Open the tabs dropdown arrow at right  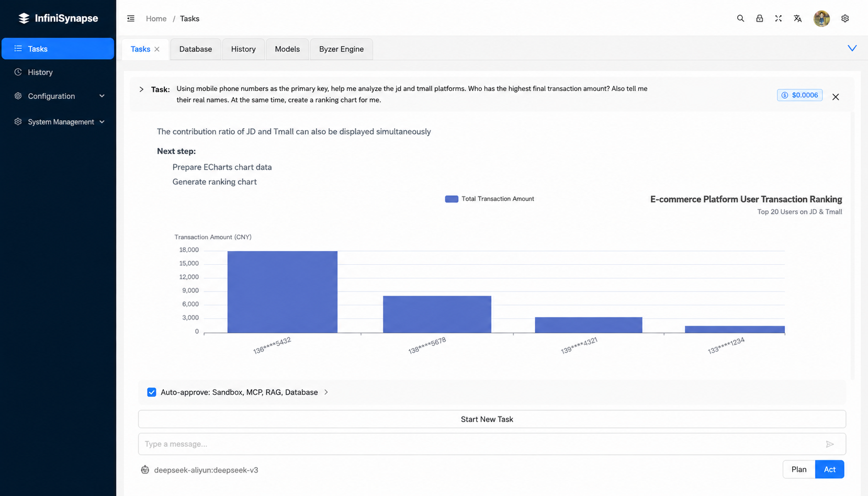[852, 48]
